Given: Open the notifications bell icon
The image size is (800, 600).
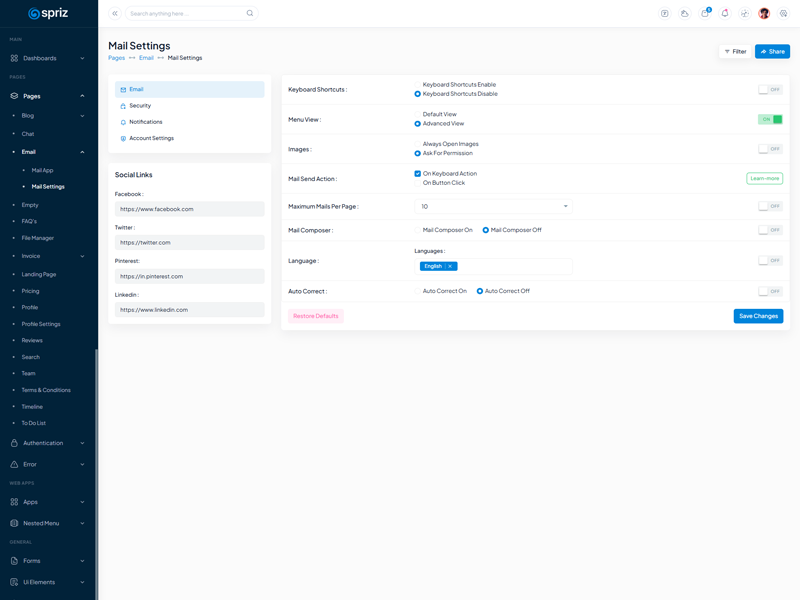Looking at the screenshot, I should pyautogui.click(x=725, y=14).
